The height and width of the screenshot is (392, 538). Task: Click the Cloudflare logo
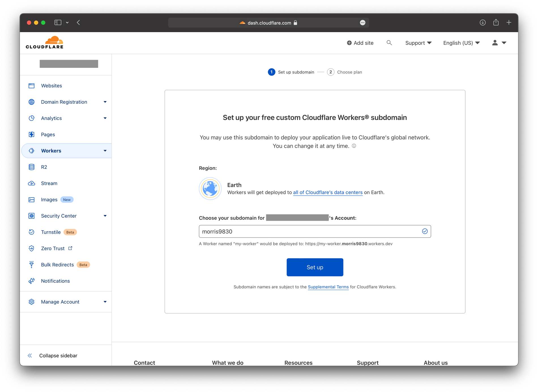pos(44,42)
